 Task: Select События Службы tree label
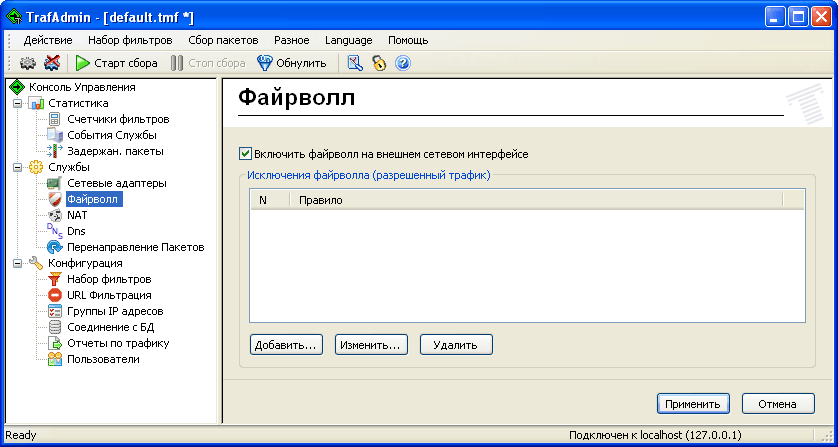point(112,135)
